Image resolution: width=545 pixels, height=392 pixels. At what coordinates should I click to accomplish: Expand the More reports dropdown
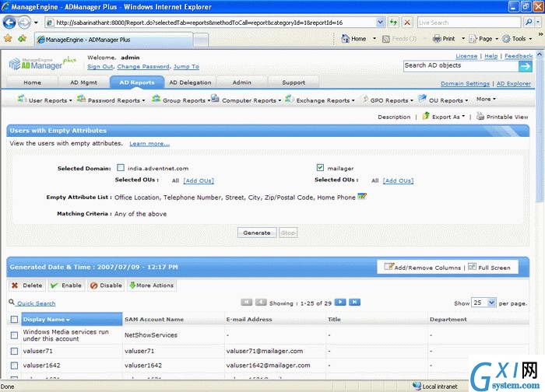[x=486, y=100]
